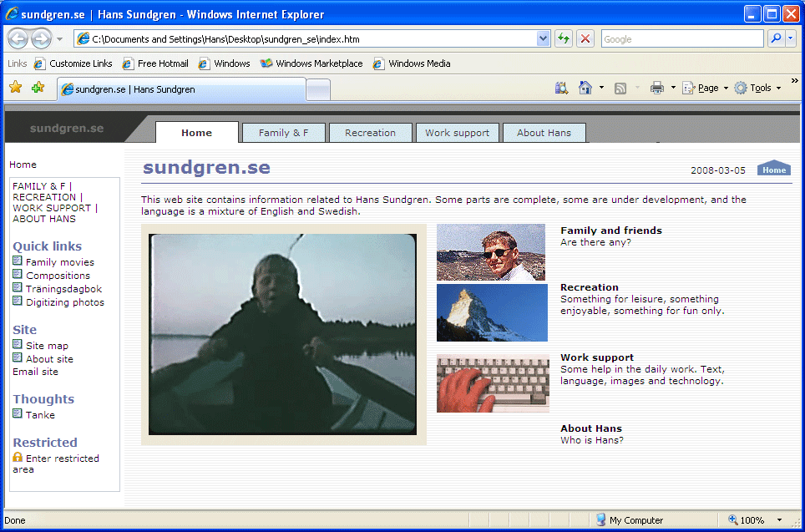Click the red Stop loading icon
805x532 pixels.
tap(585, 39)
